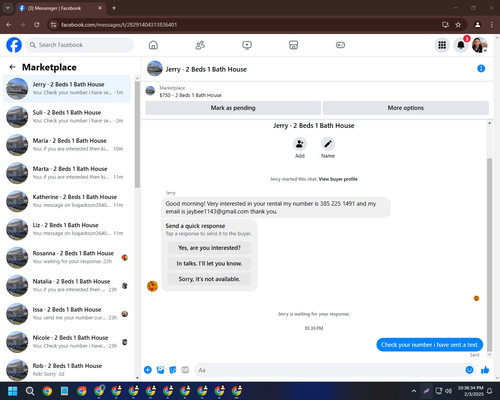Show hidden system tray icons
Image resolution: width=500 pixels, height=400 pixels.
point(414,391)
